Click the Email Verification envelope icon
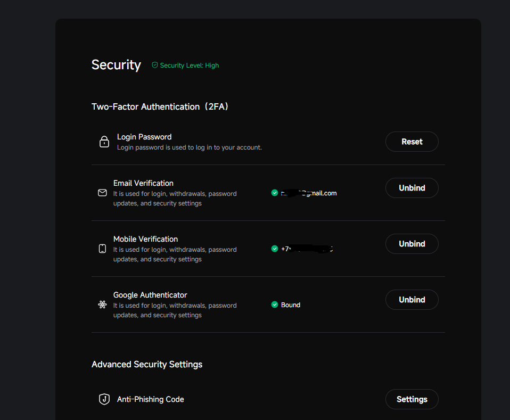This screenshot has height=420, width=510. (x=102, y=193)
